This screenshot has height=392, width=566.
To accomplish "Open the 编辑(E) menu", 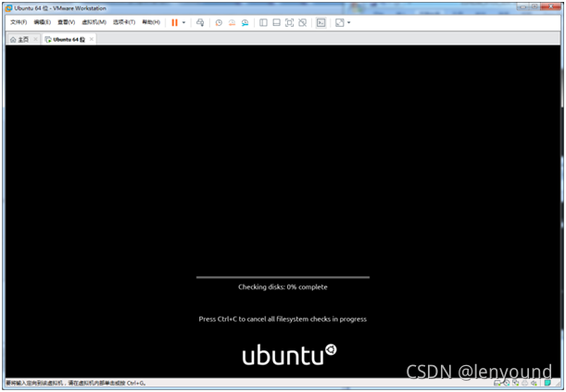I will pos(43,22).
